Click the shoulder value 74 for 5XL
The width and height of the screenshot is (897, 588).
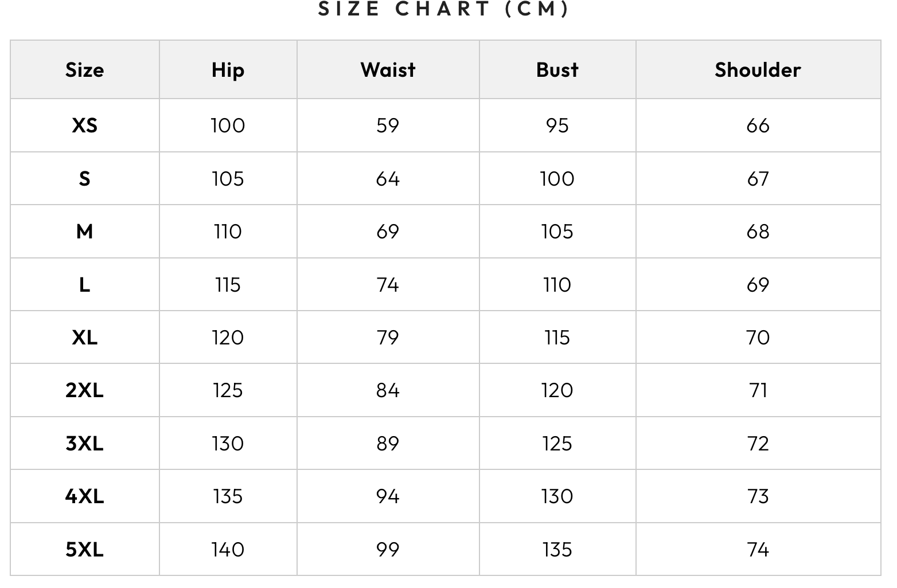758,550
